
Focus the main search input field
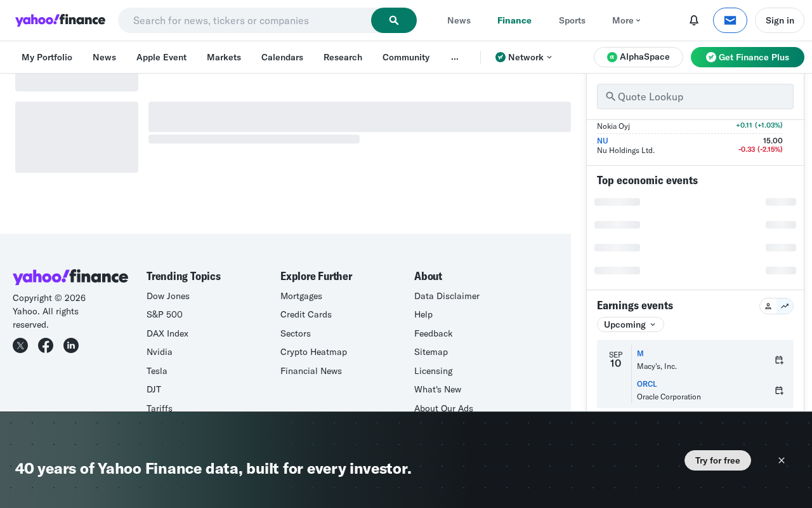245,20
